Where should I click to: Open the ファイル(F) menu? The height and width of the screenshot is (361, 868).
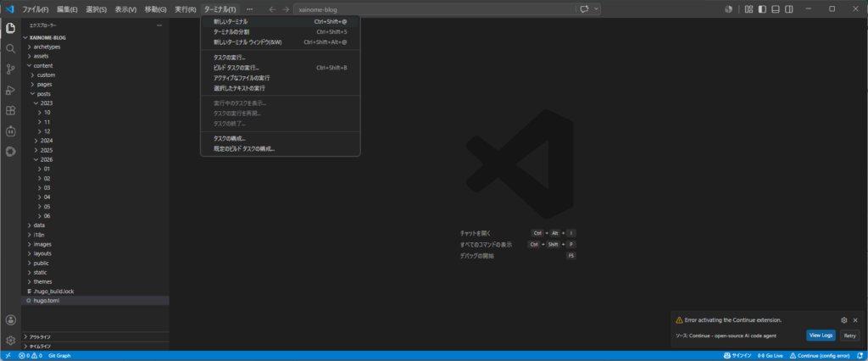click(36, 9)
